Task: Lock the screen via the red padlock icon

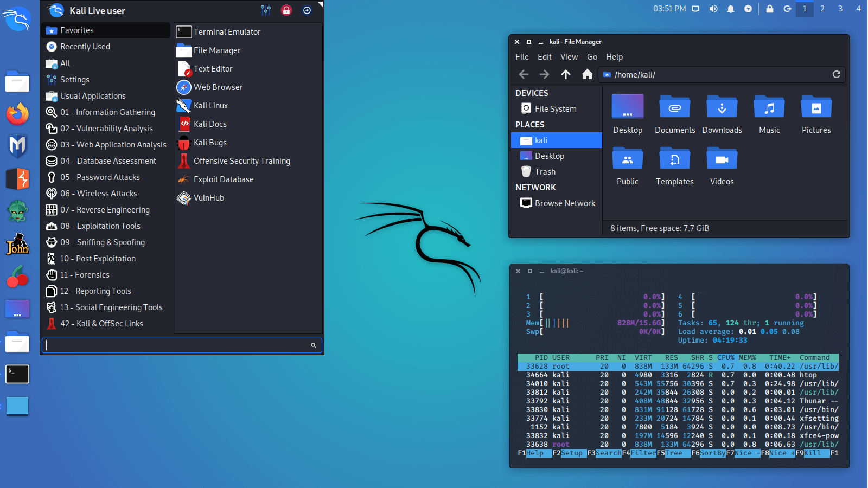Action: 286,10
